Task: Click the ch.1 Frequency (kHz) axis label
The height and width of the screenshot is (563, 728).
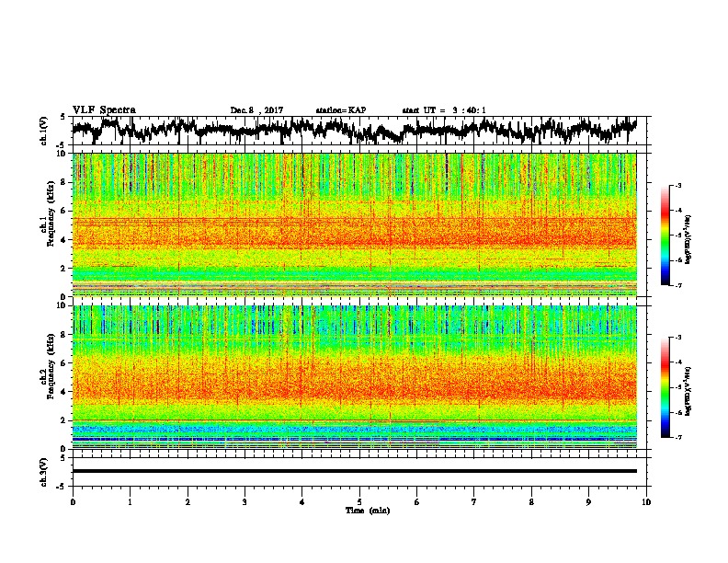Action: pyautogui.click(x=50, y=213)
